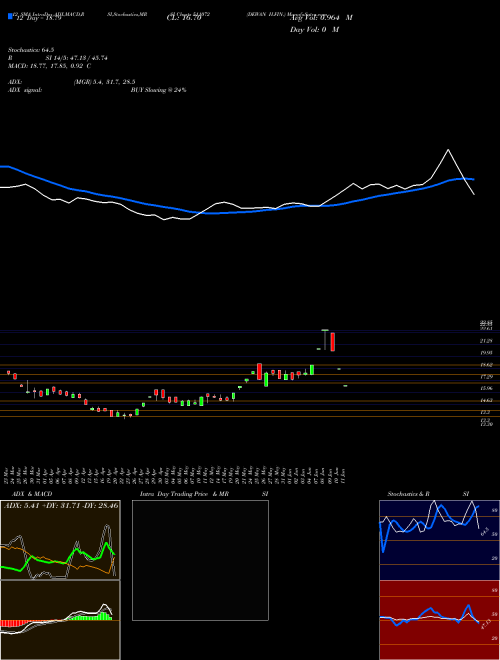The width and height of the screenshot is (500, 660).
Task: Click the tall red candlestick near price high
Action: tap(332, 342)
